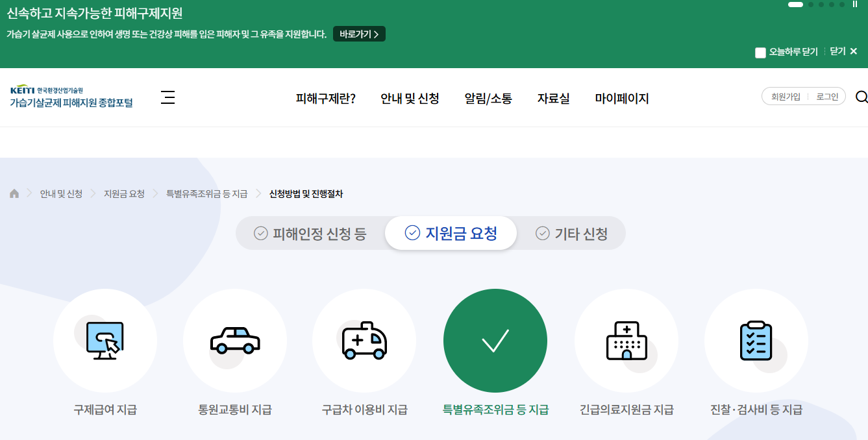Click the search magnifier icon
This screenshot has height=440, width=868.
862,97
